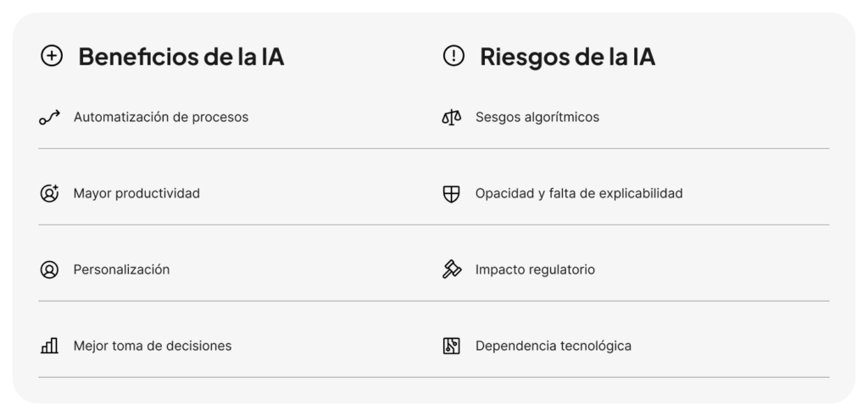Click the Mayor productividad text
This screenshot has width=868, height=416.
[136, 193]
